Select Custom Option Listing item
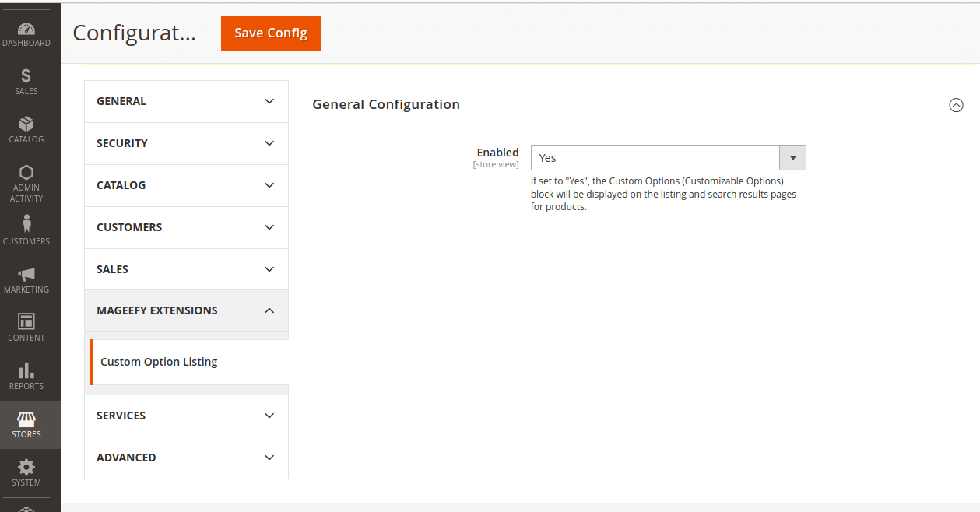Image resolution: width=980 pixels, height=512 pixels. pos(160,362)
